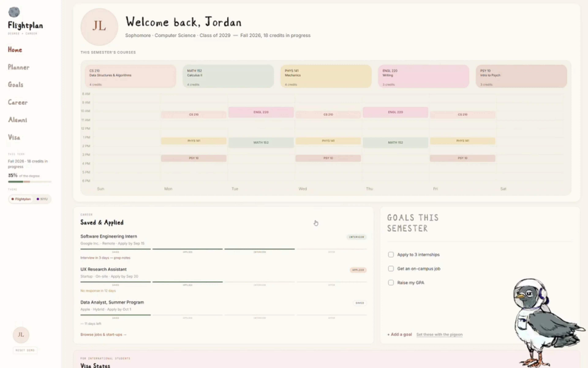Click the Visa Status heading
The width and height of the screenshot is (588, 368).
(x=95, y=365)
